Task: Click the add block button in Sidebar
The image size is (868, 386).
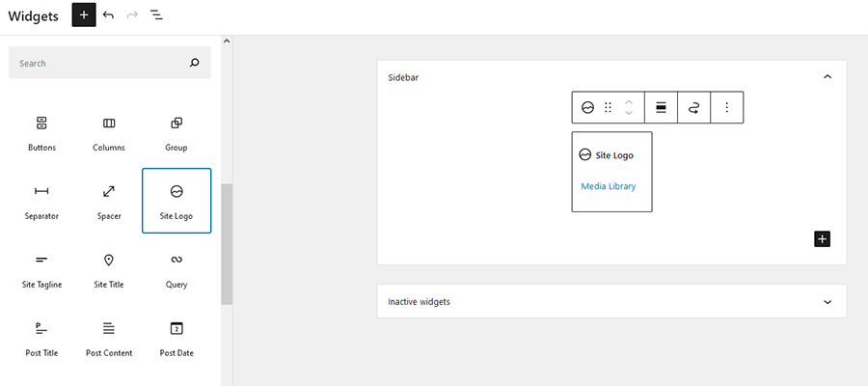Action: [x=822, y=239]
